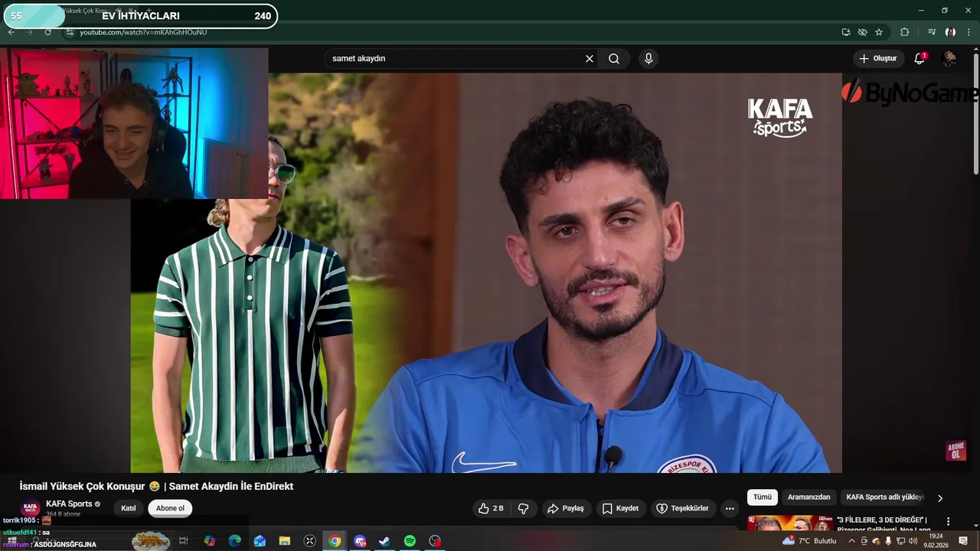Select the Tümü filter chip
The image size is (980, 551).
pos(763,497)
